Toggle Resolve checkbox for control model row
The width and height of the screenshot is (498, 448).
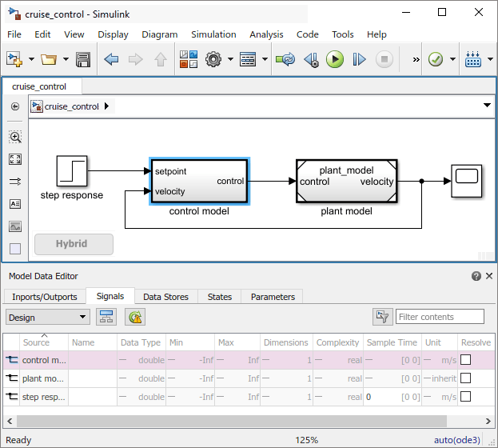coord(465,360)
